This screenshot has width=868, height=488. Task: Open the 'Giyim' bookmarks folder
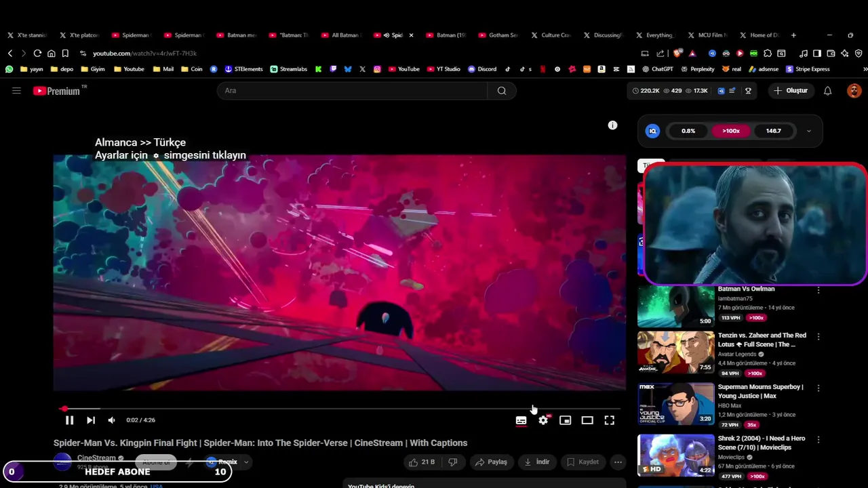[x=93, y=69]
